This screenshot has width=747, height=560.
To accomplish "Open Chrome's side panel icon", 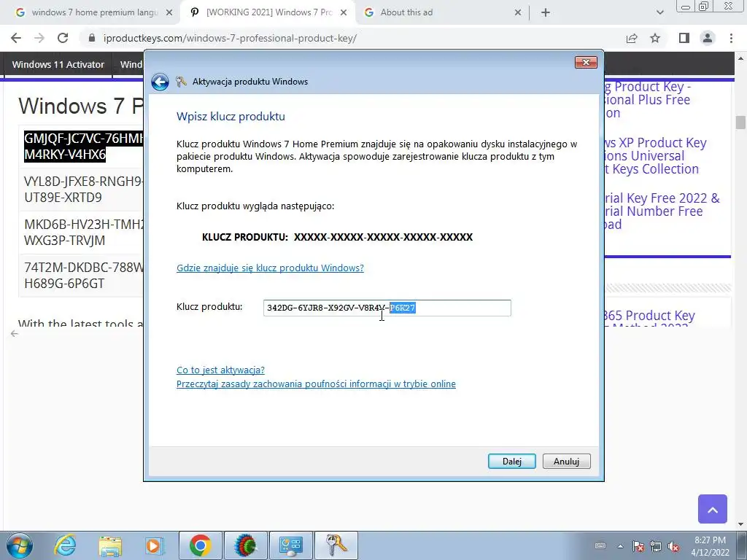I will click(684, 38).
